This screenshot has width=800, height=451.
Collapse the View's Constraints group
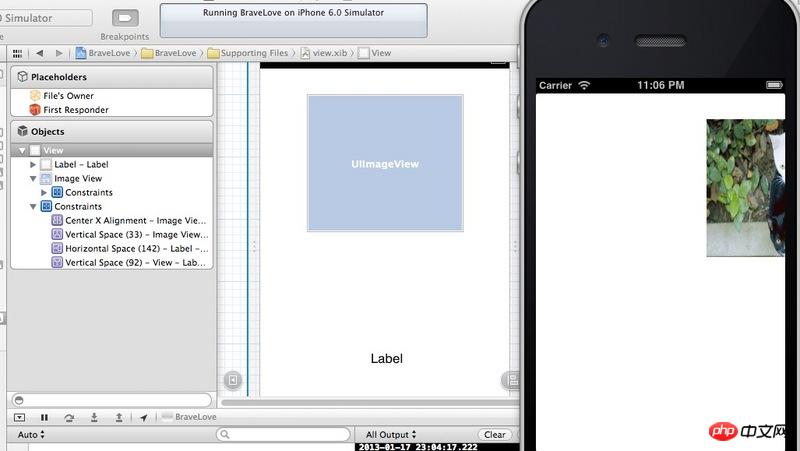pos(33,207)
